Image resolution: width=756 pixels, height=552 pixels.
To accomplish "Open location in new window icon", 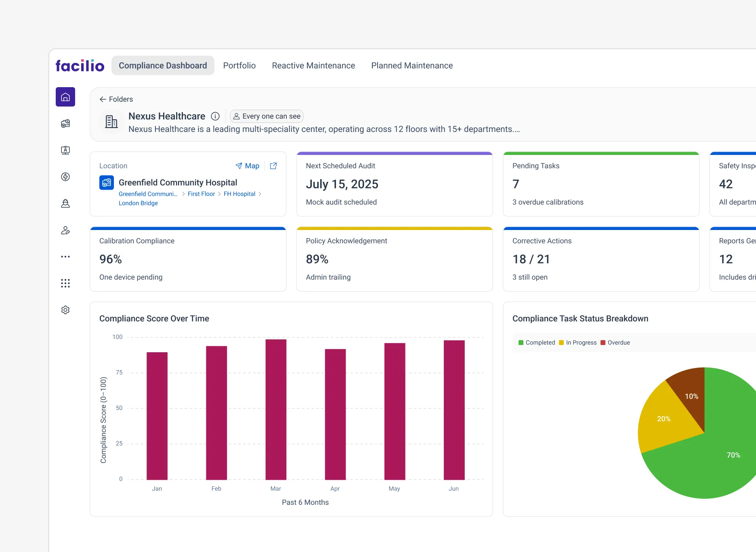I will coord(273,166).
